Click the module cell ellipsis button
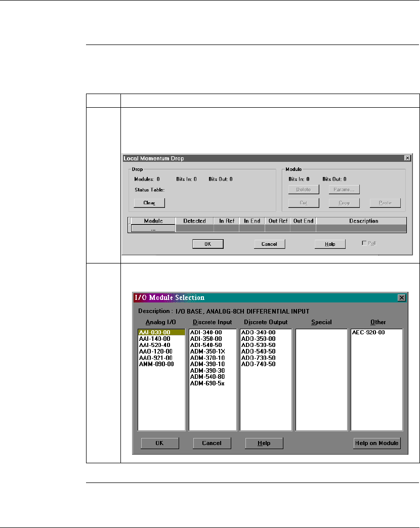The image size is (420, 528). (x=153, y=229)
